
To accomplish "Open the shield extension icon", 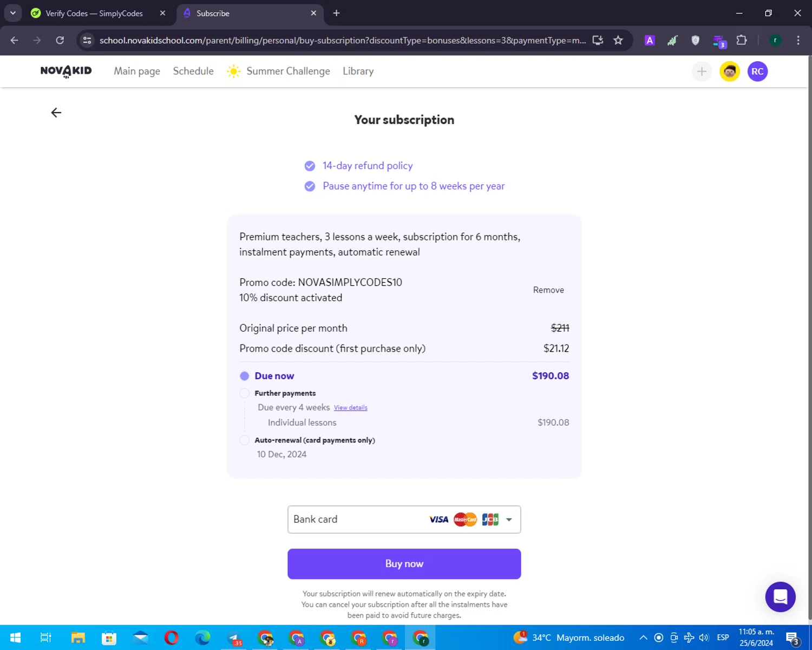I will pos(696,40).
